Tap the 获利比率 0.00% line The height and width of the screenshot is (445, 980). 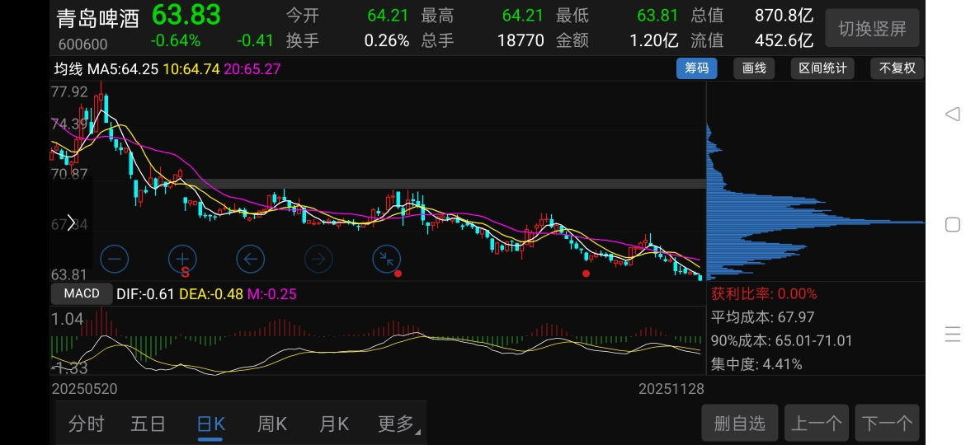click(x=764, y=293)
